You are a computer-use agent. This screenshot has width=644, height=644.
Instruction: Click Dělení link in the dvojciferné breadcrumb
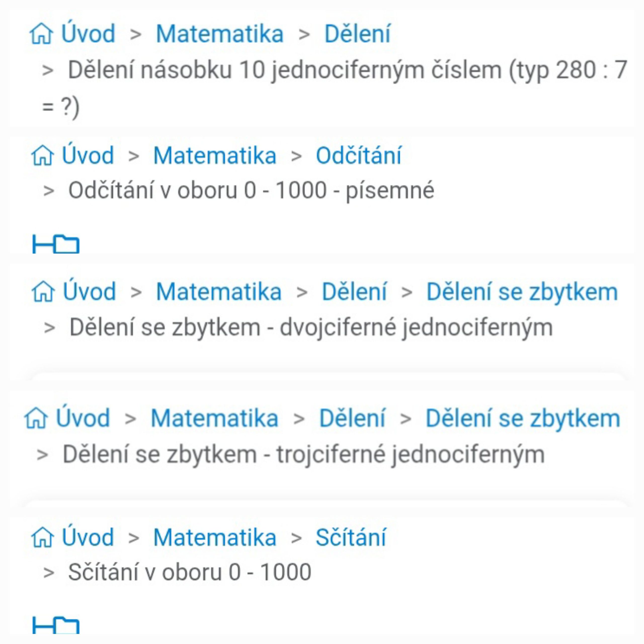click(x=354, y=292)
